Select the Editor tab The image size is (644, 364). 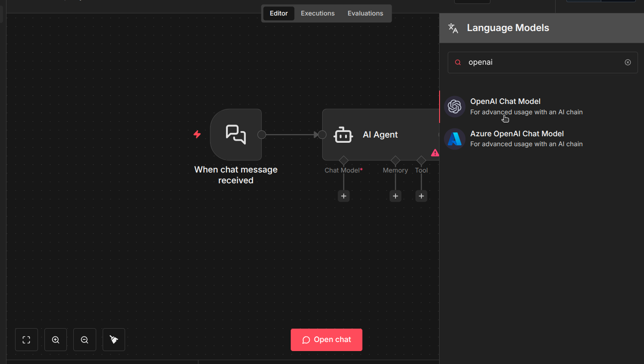pos(279,13)
